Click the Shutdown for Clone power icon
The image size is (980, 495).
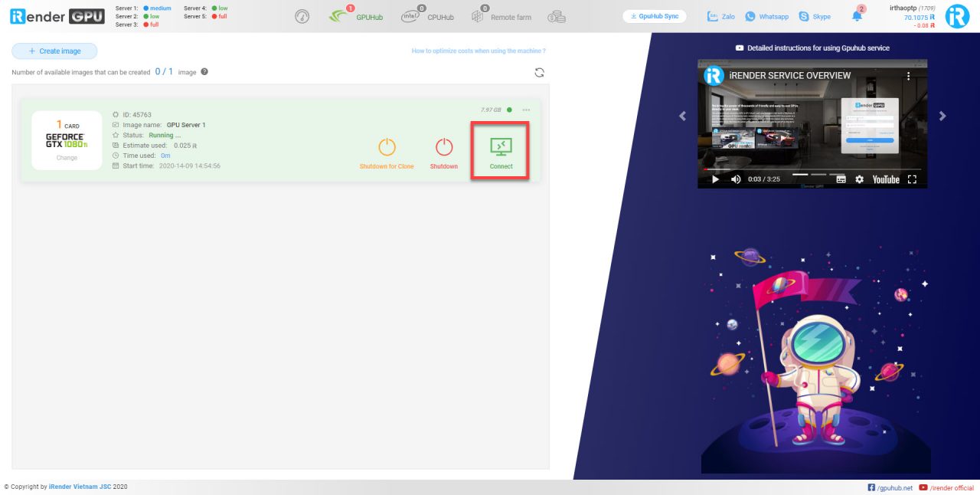tap(387, 147)
